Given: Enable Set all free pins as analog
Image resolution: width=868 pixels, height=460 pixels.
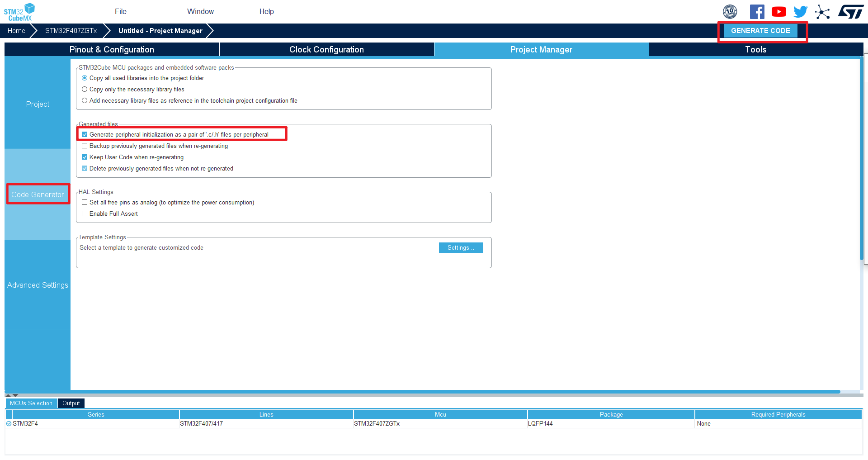Looking at the screenshot, I should [85, 203].
